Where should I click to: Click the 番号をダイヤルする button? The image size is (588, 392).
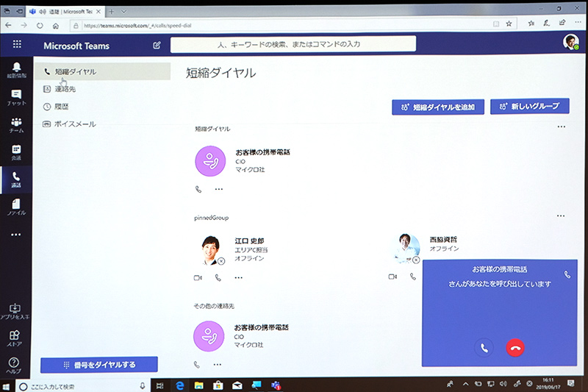click(x=99, y=365)
